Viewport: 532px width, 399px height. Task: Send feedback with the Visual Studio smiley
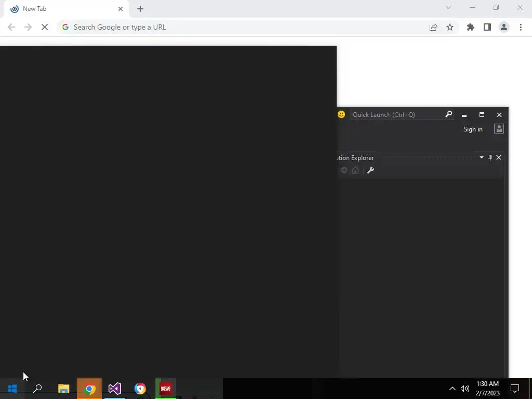tap(341, 114)
